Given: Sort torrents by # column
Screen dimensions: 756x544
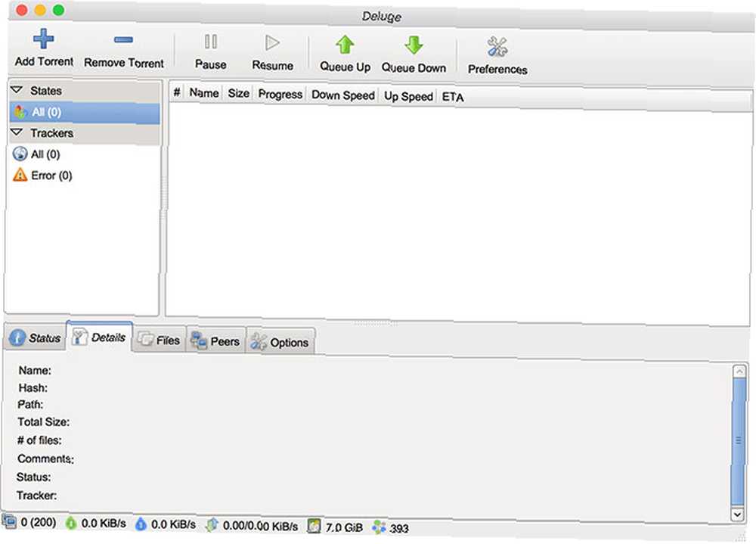Looking at the screenshot, I should (x=177, y=92).
